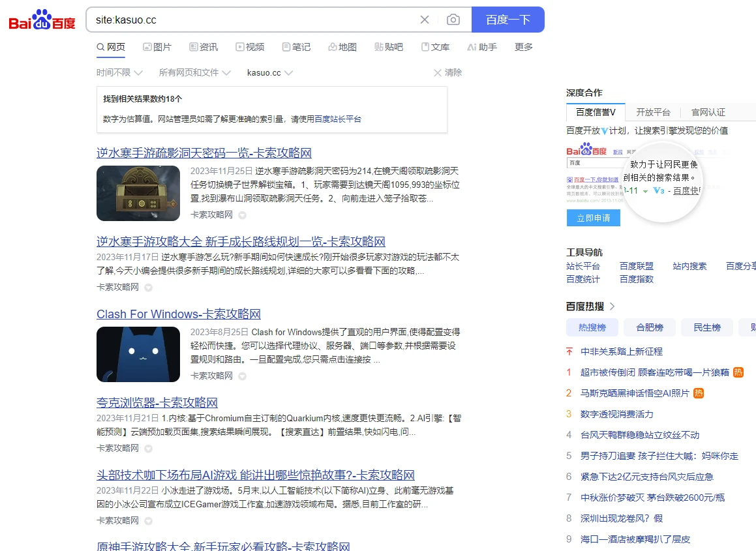This screenshot has width=756, height=551.
Task: Switch to the 视频 tab
Action: point(250,47)
